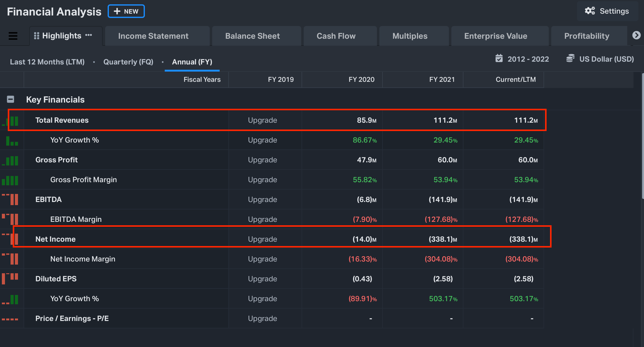The width and height of the screenshot is (644, 347).
Task: Collapse the Key Financials section
Action: (11, 99)
